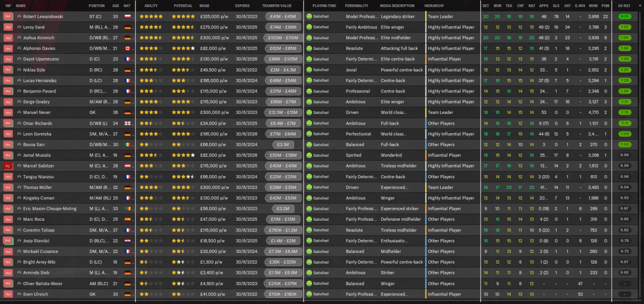
Task: Click the player silhouette icon beside Leroy Sané
Action: 19,27
